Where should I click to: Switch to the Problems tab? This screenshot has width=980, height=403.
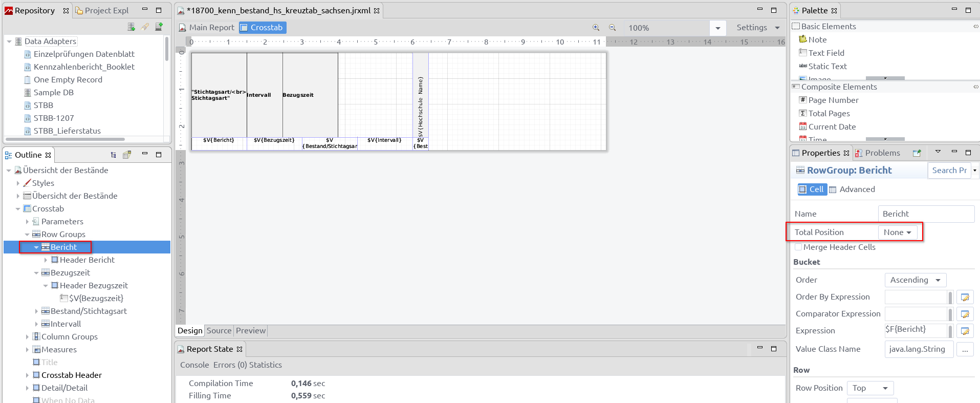click(878, 153)
